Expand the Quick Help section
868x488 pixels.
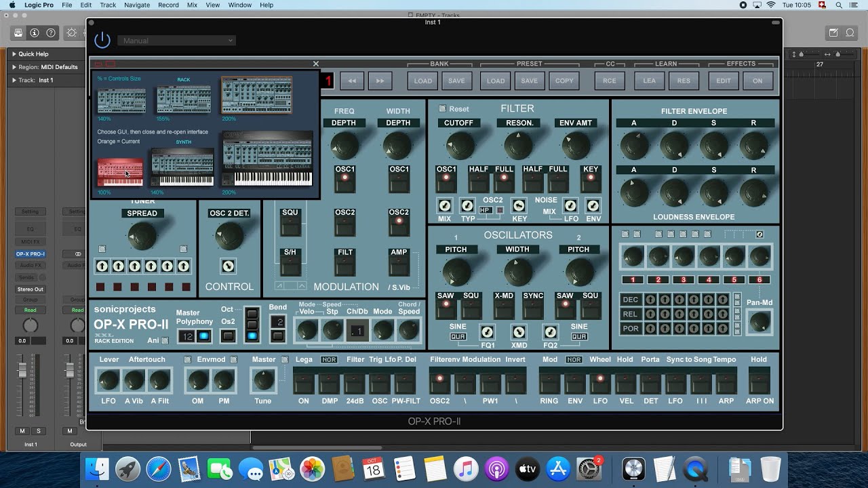click(x=14, y=54)
